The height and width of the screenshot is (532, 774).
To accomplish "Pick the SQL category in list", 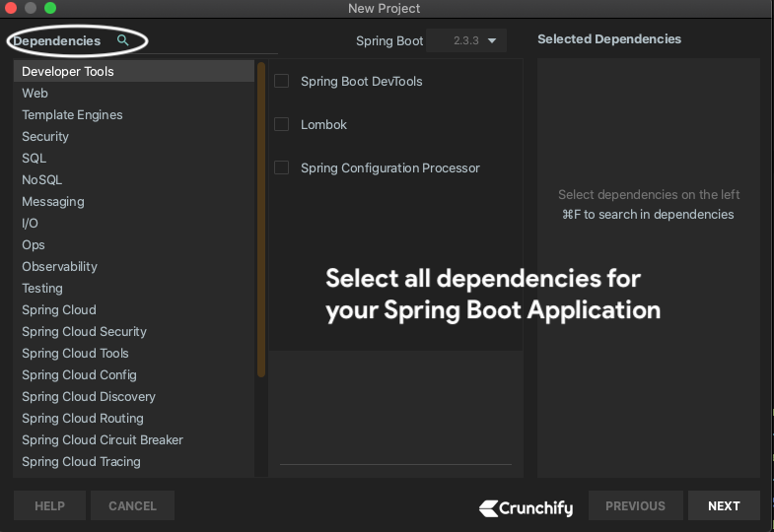I will point(35,158).
